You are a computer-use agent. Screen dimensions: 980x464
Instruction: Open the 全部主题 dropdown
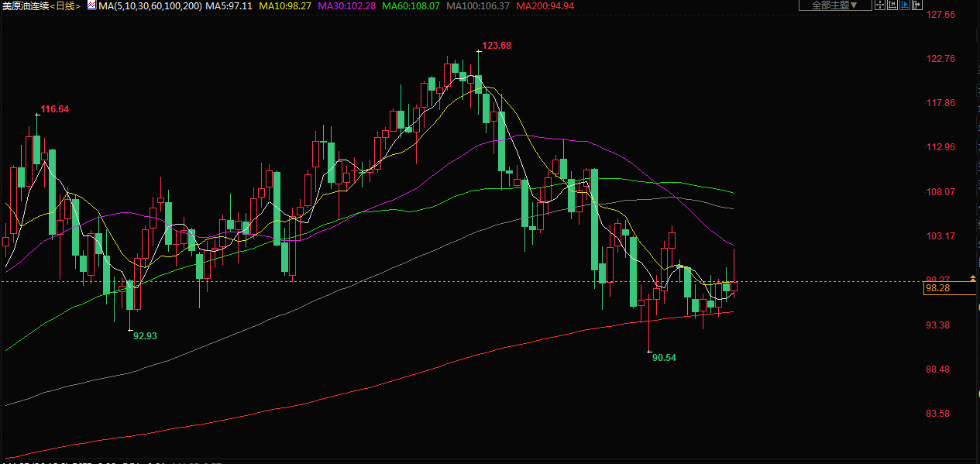pos(834,5)
